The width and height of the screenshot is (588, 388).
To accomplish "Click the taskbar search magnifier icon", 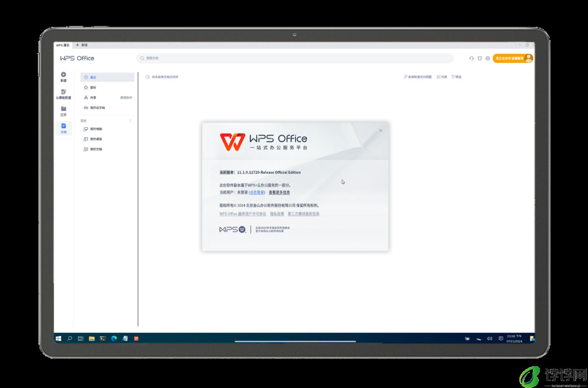I will pos(70,338).
